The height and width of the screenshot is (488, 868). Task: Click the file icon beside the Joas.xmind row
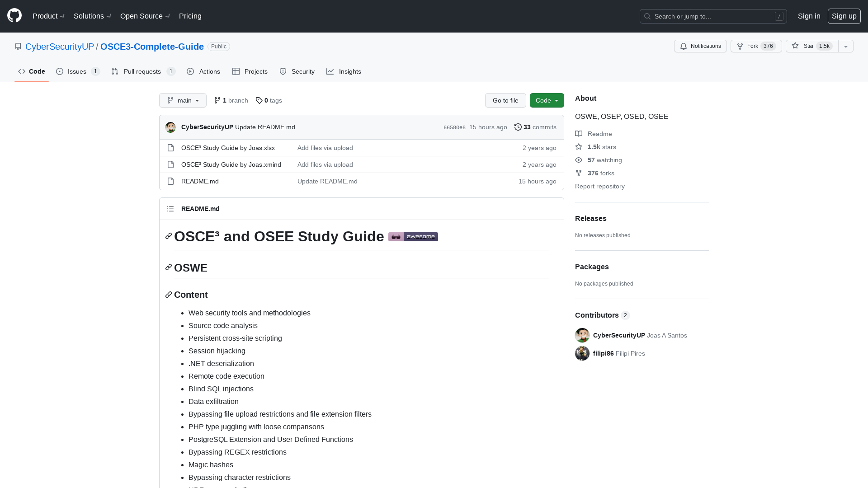coord(170,164)
